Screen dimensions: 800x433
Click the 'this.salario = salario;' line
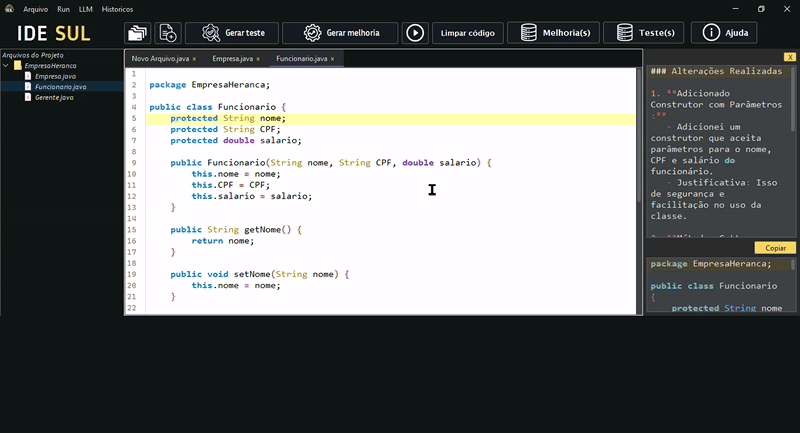pyautogui.click(x=252, y=196)
